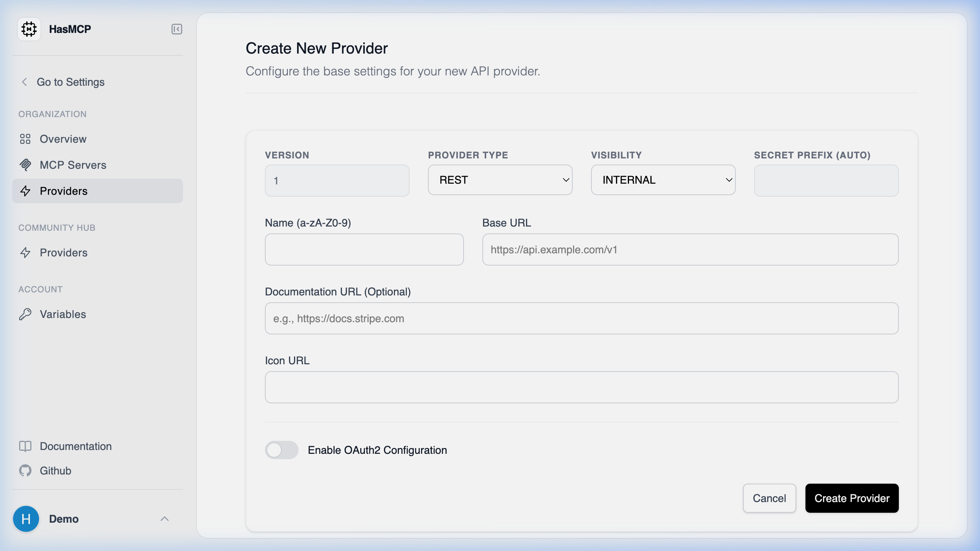The width and height of the screenshot is (980, 551).
Task: Click the MCP Servers tag icon
Action: pyautogui.click(x=26, y=165)
